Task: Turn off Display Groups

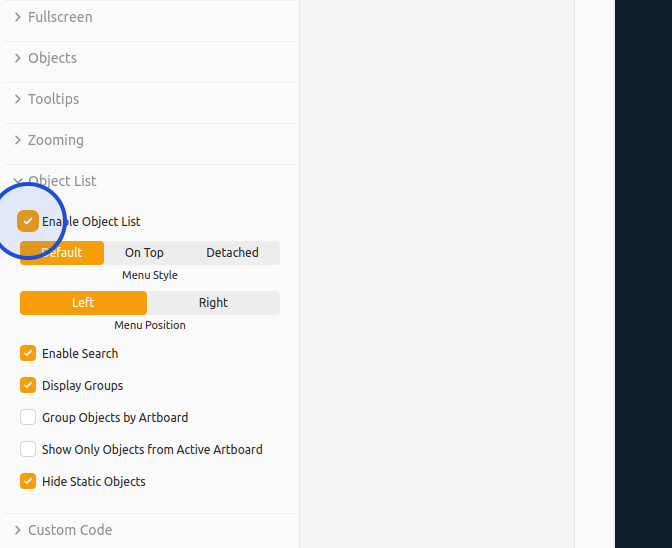Action: (28, 385)
